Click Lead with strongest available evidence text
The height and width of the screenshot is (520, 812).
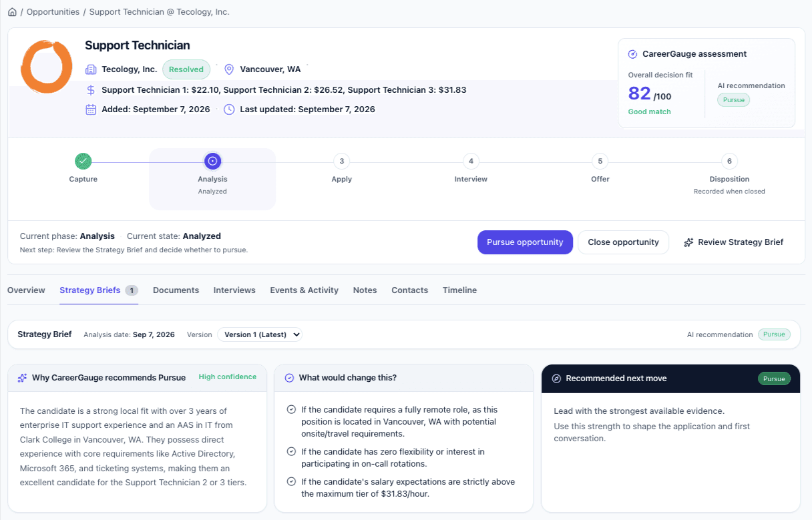click(x=639, y=411)
